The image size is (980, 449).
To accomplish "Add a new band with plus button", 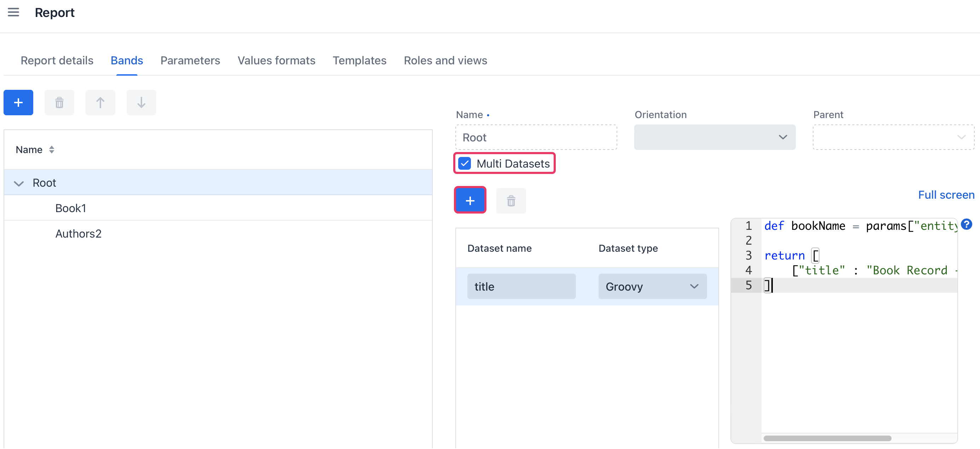I will point(18,103).
